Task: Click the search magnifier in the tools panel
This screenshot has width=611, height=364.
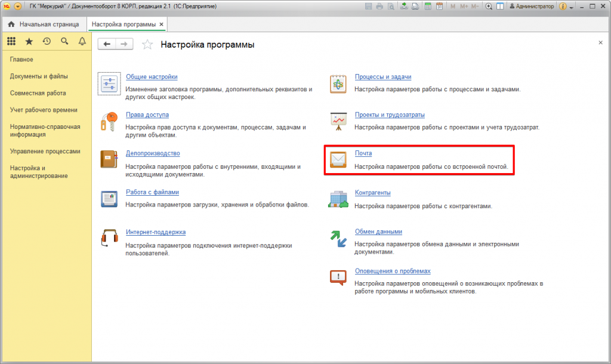Action: [x=64, y=41]
